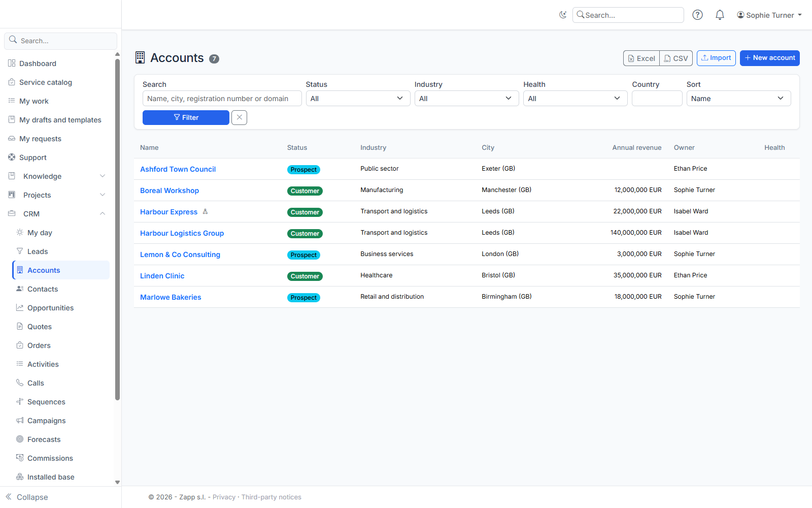Toggle dark mode moon icon

(x=563, y=15)
